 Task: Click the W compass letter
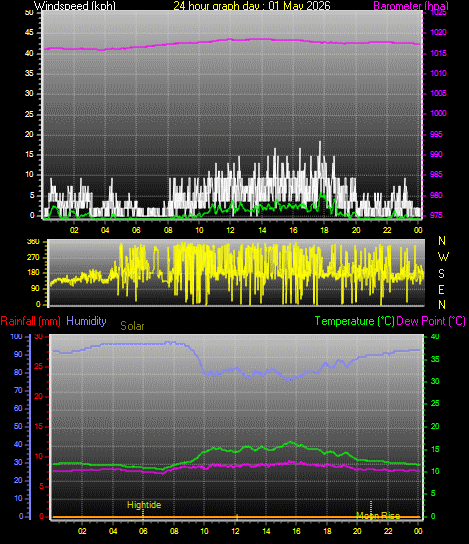(443, 257)
